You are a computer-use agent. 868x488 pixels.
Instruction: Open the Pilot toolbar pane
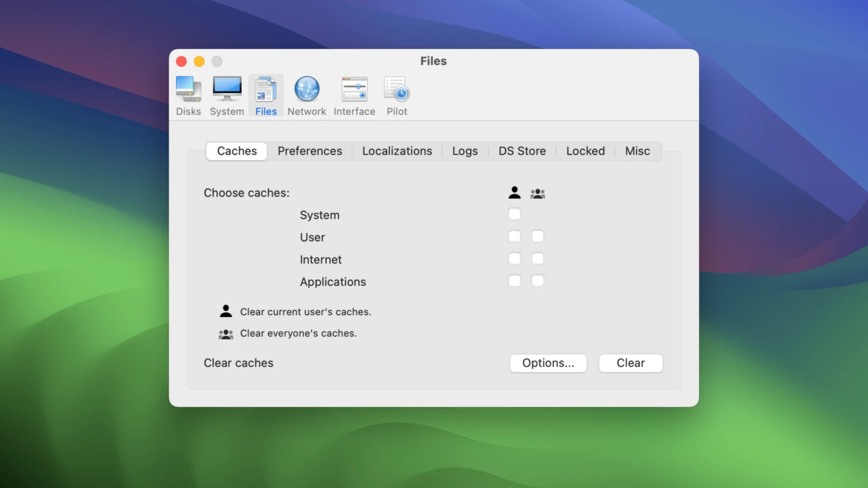click(397, 95)
